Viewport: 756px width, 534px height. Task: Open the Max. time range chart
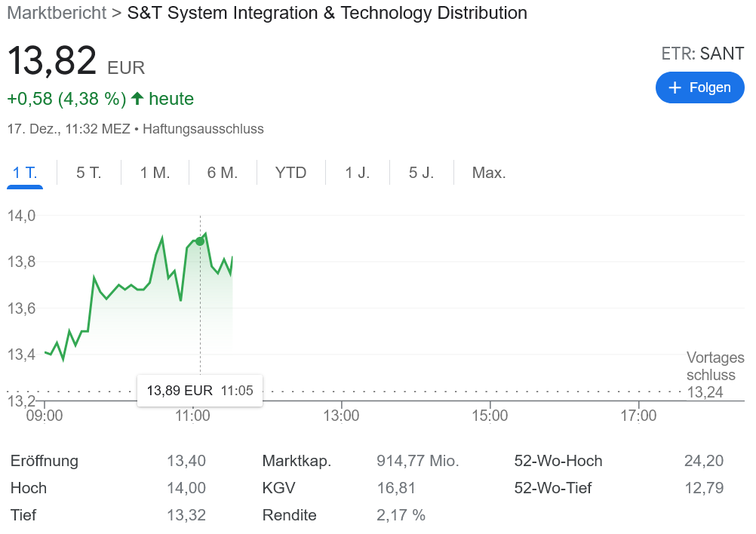[489, 173]
